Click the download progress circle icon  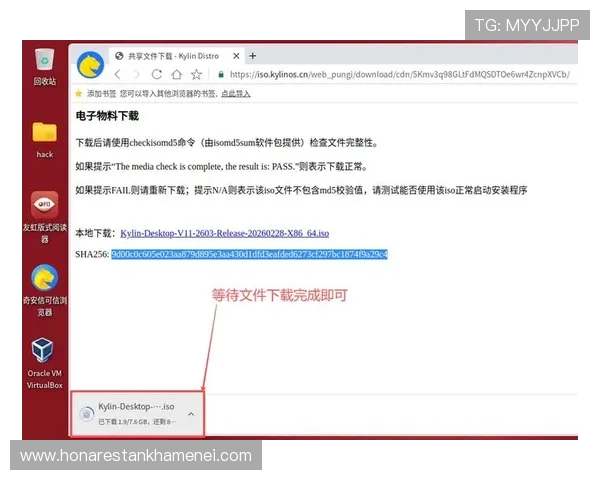pyautogui.click(x=87, y=414)
